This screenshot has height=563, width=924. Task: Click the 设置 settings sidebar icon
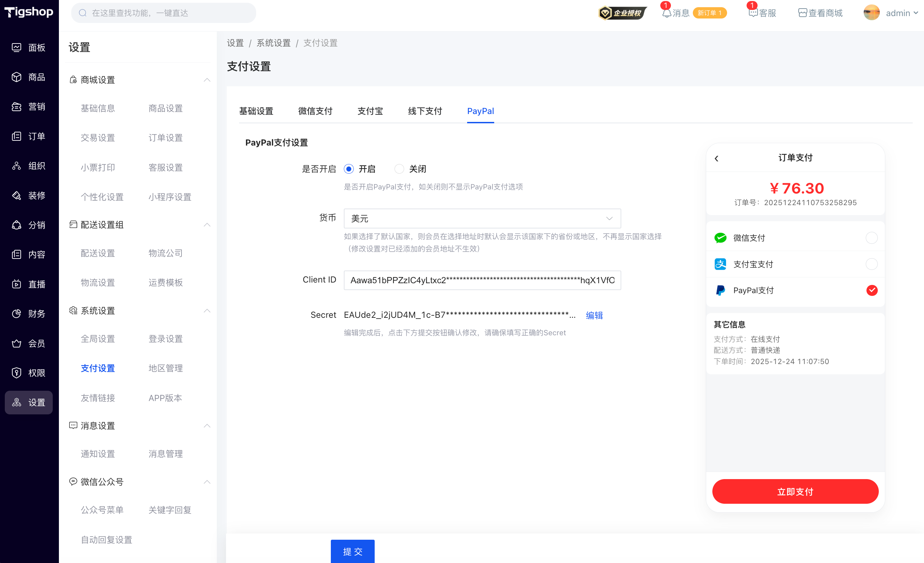[16, 402]
